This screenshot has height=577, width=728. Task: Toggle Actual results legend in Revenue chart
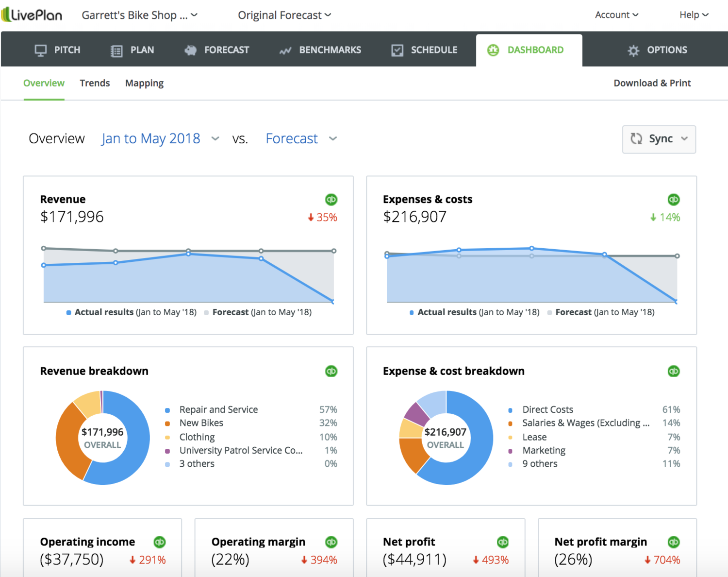click(131, 312)
